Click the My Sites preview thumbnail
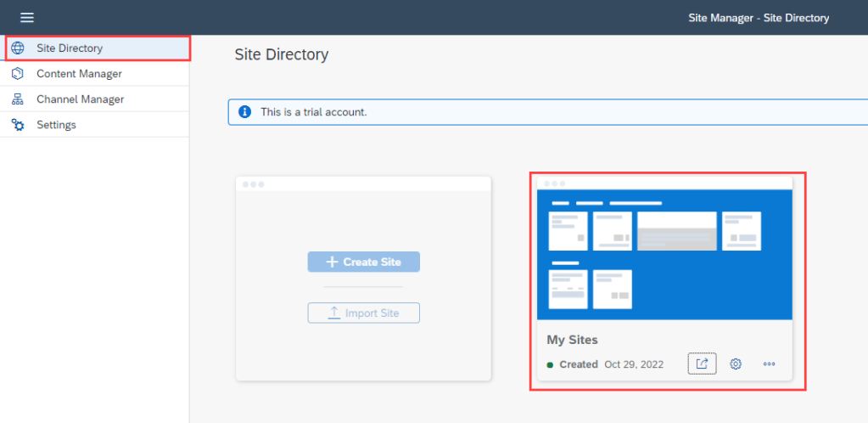The height and width of the screenshot is (423, 868). pyautogui.click(x=664, y=254)
